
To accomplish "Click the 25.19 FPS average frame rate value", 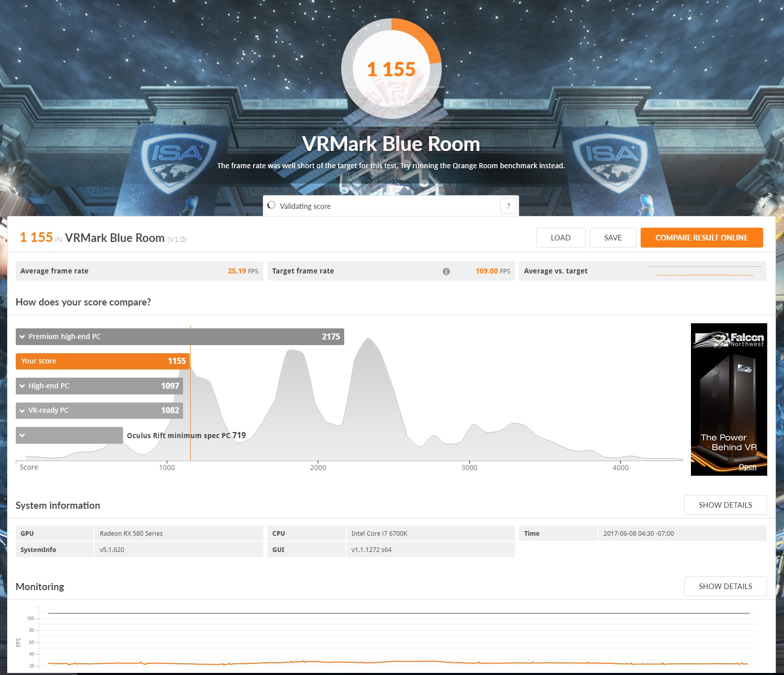I will [243, 271].
